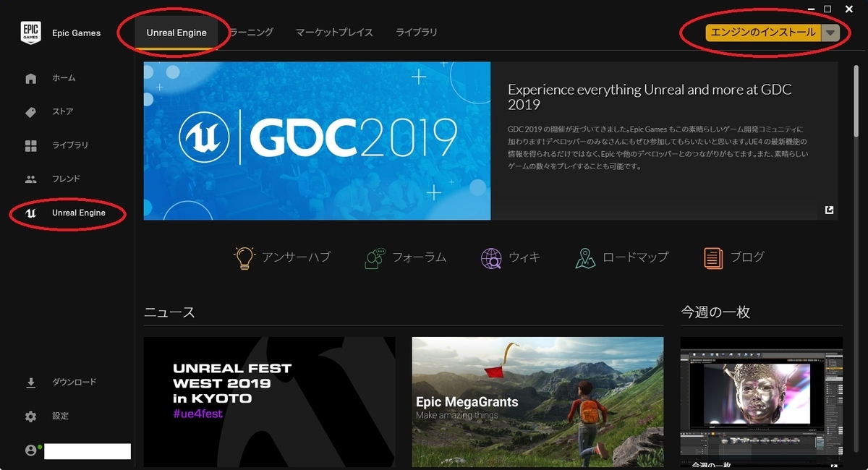
Task: Select Unreal Engine in the sidebar
Action: click(x=67, y=213)
